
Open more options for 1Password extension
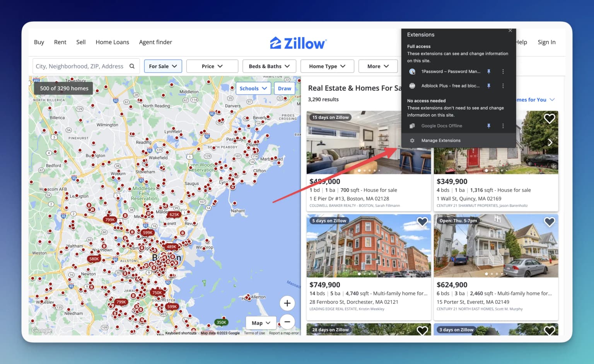pos(503,71)
